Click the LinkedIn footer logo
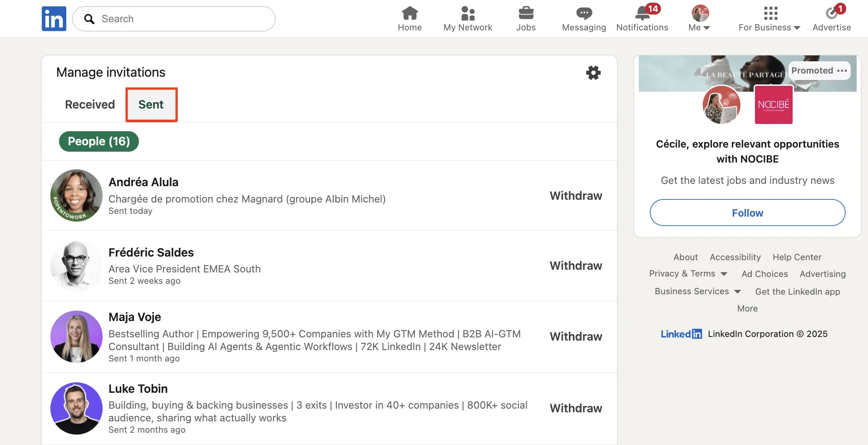The width and height of the screenshot is (868, 445). click(681, 334)
